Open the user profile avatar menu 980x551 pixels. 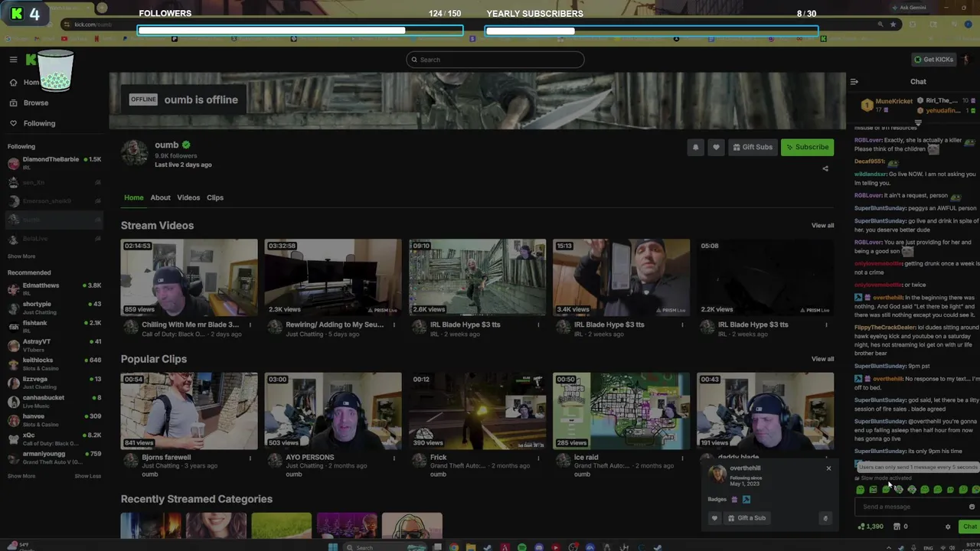pos(967,60)
